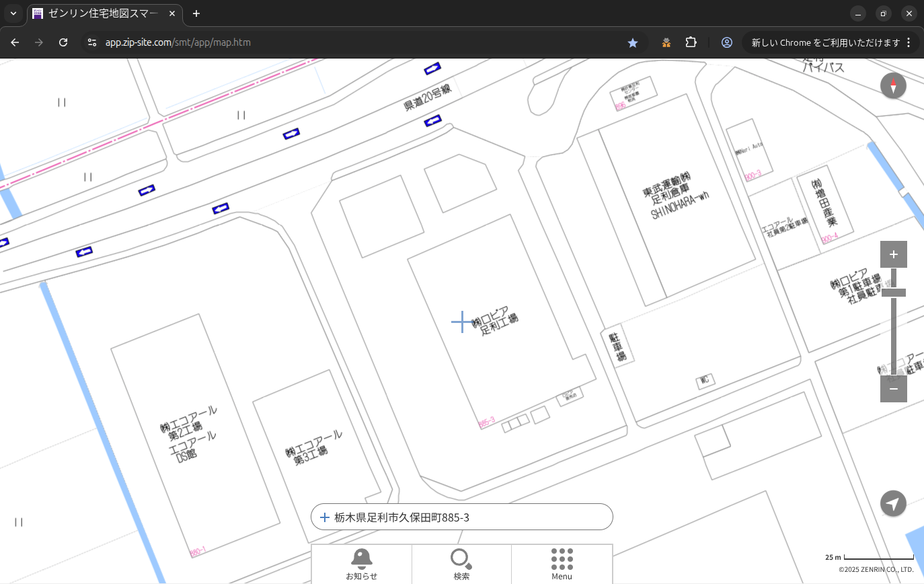Viewport: 924px width, 584px height.
Task: Click the extension icon beside the star
Action: (x=666, y=42)
